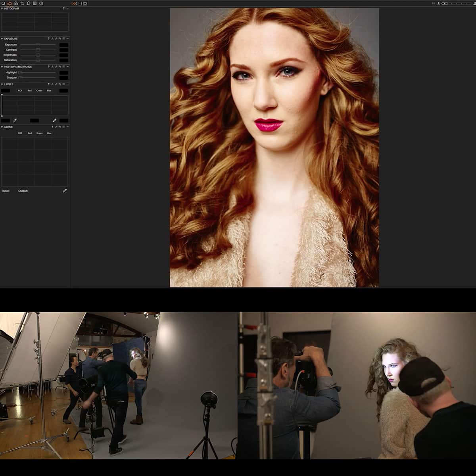The height and width of the screenshot is (476, 476).
Task: Select the Crop tool in the toolbar
Action: 22,3
